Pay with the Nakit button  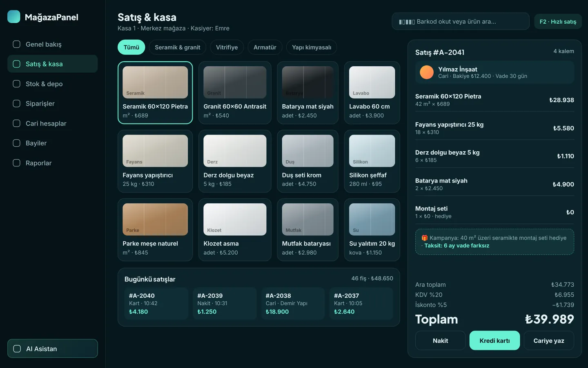(440, 341)
